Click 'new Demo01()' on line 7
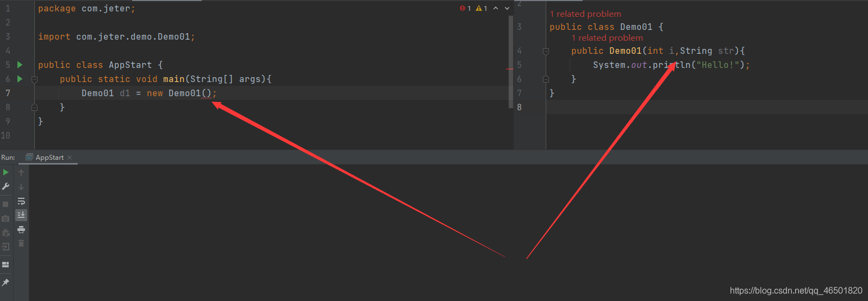The image size is (868, 301). pos(179,93)
